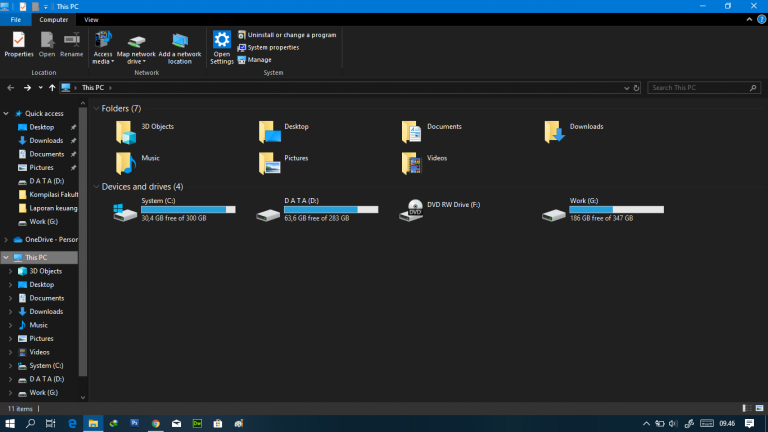Image resolution: width=768 pixels, height=432 pixels.
Task: Expand System (C:) in navigation tree
Action: [10, 365]
